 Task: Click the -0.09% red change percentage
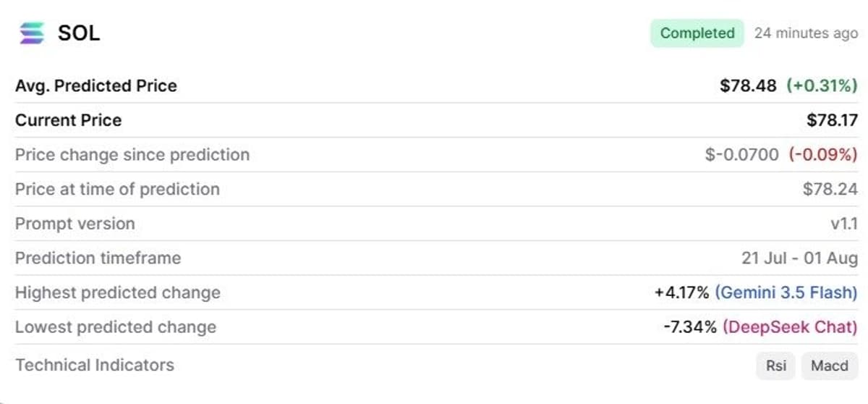823,154
